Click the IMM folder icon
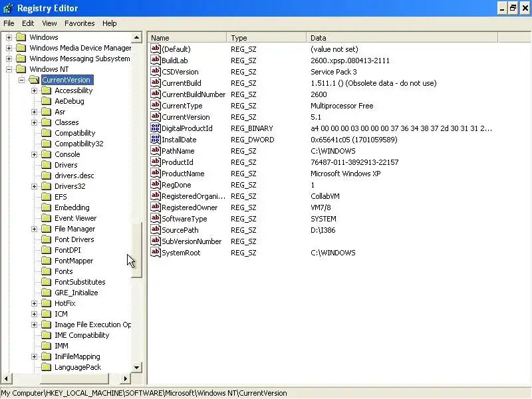 46,346
